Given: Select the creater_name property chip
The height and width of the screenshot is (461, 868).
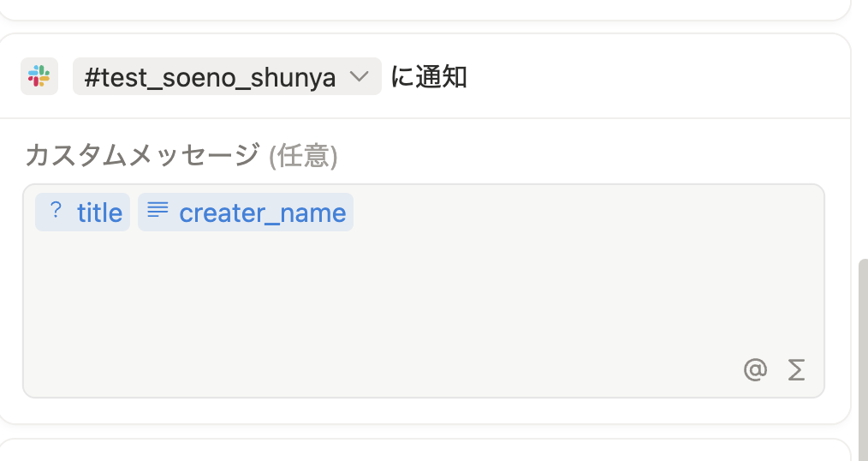Looking at the screenshot, I should coord(246,212).
